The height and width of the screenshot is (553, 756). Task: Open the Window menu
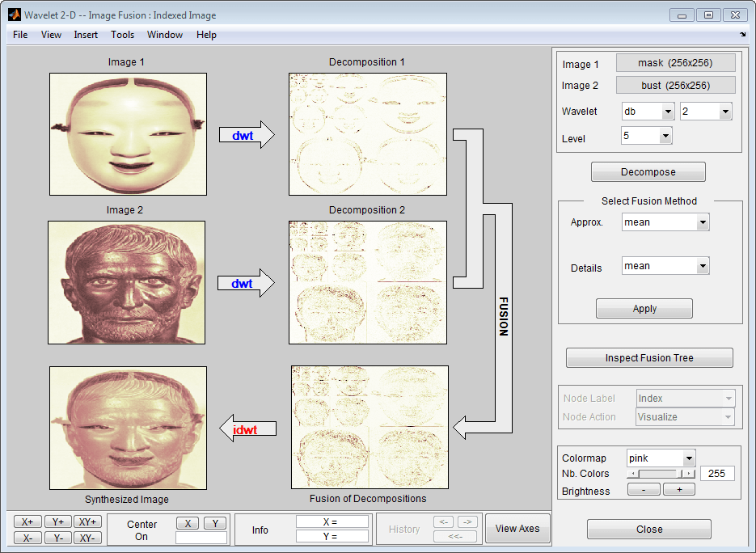pyautogui.click(x=165, y=35)
